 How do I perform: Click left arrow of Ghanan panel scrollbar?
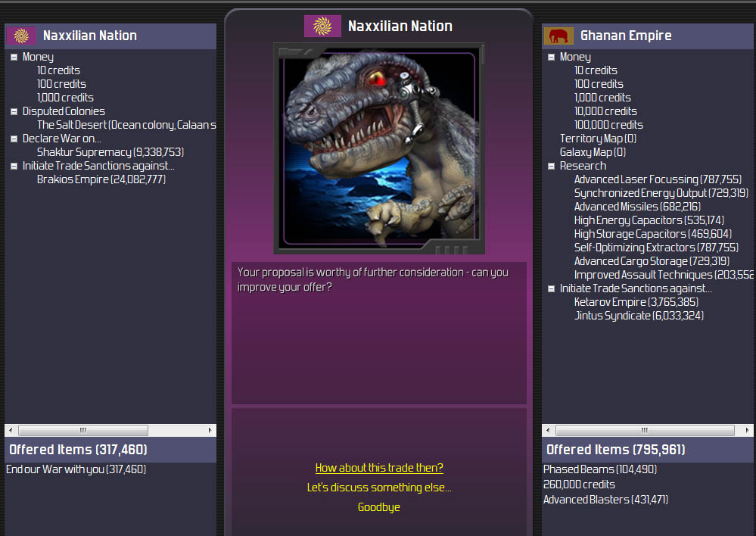pos(548,430)
